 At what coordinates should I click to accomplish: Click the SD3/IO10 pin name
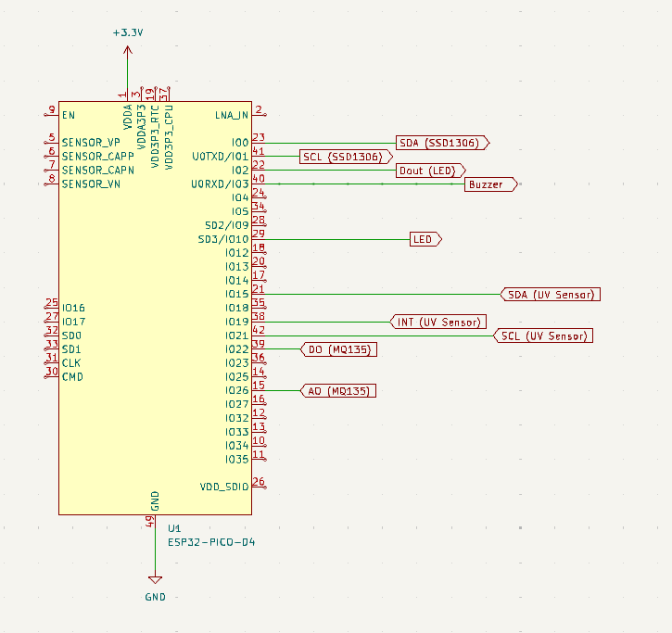coord(223,239)
